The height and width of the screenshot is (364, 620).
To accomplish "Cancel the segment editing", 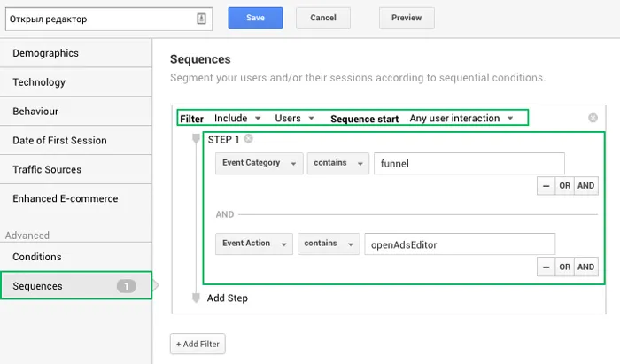I will pyautogui.click(x=323, y=18).
